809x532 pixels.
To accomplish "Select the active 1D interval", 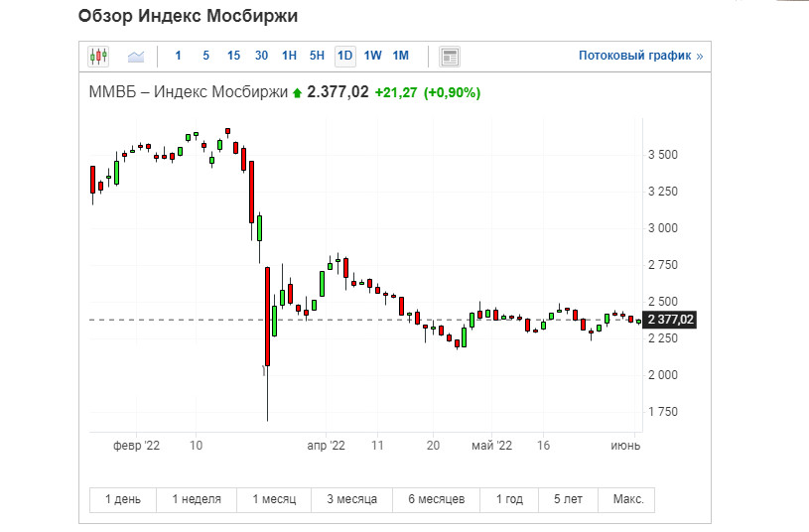I will 345,56.
